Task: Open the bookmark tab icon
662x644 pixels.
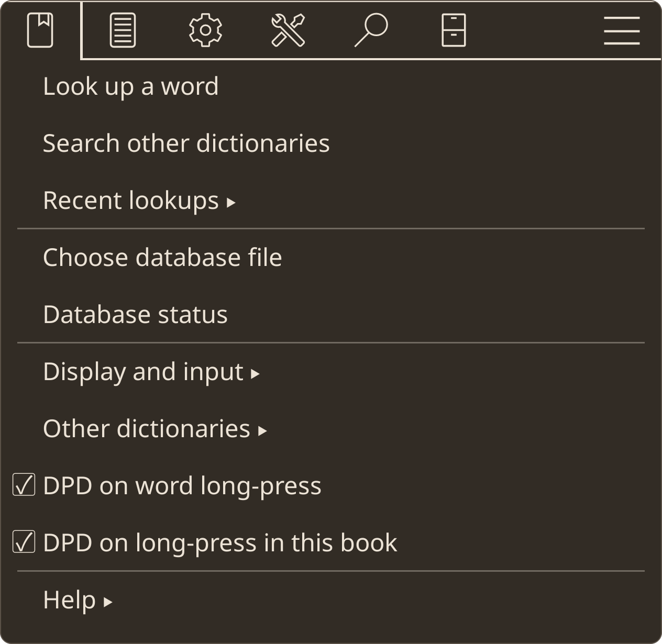Action: tap(40, 30)
